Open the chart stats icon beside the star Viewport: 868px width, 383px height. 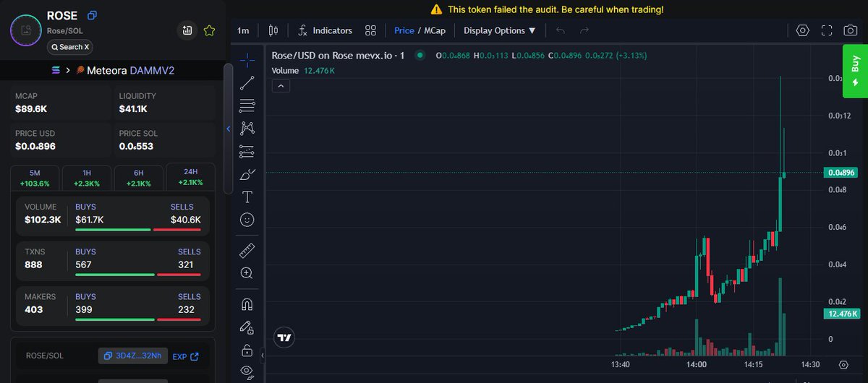pyautogui.click(x=187, y=30)
